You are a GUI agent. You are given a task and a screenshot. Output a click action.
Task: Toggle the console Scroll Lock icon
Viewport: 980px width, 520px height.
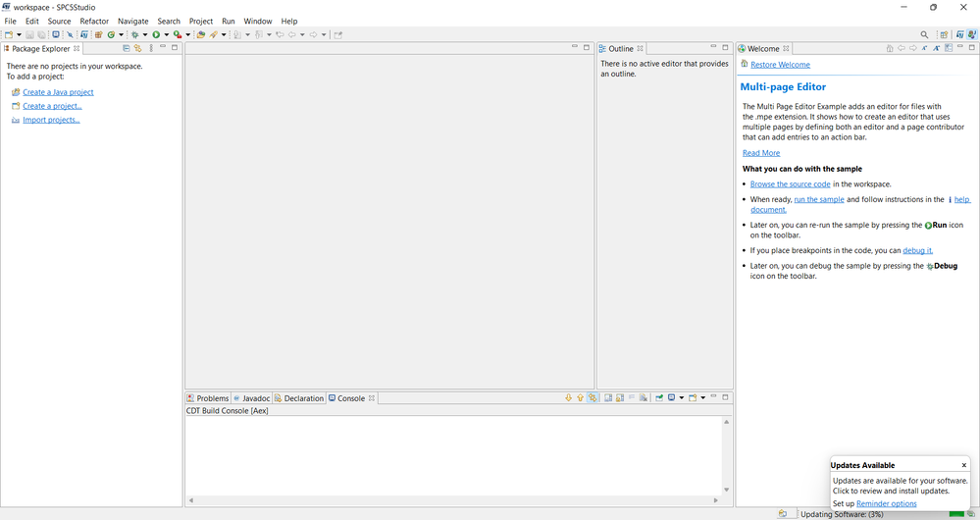pyautogui.click(x=619, y=397)
